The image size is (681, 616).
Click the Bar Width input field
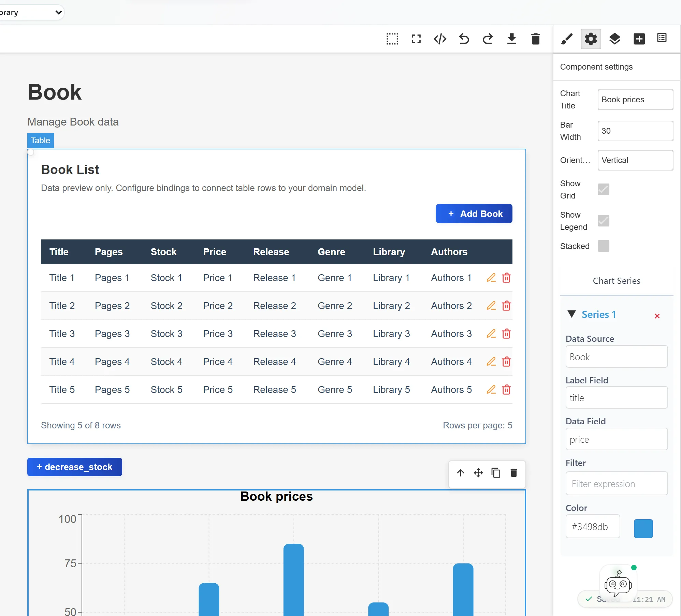(x=635, y=131)
